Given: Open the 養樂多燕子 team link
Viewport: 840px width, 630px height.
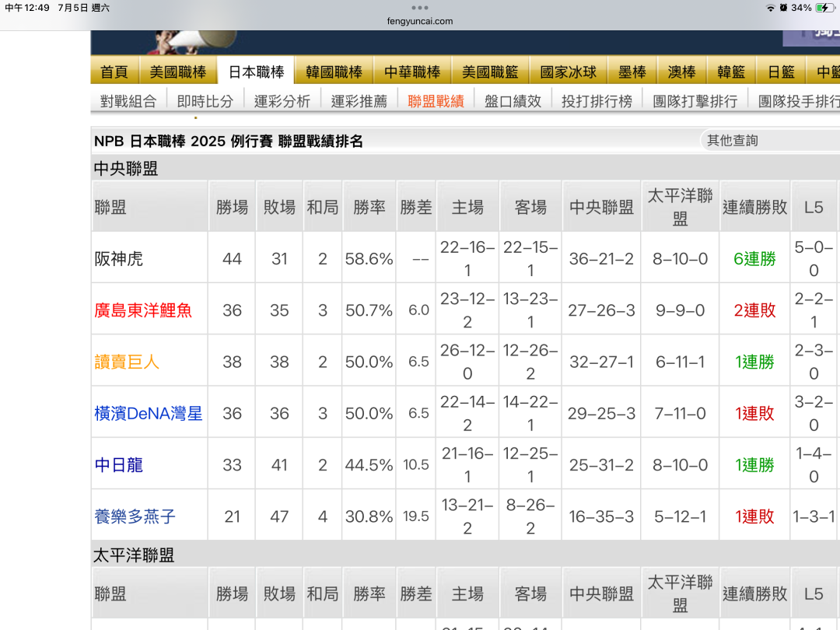Looking at the screenshot, I should (x=135, y=516).
